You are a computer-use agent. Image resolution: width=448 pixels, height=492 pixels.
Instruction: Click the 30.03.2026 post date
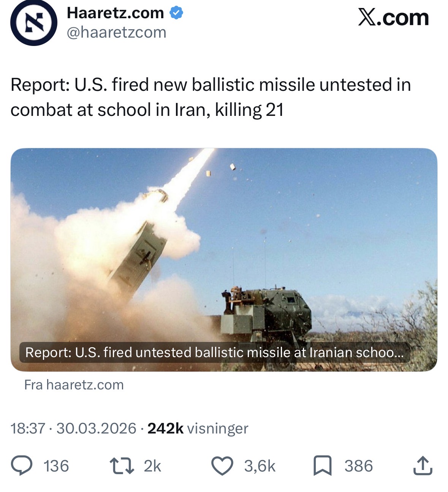click(x=96, y=429)
